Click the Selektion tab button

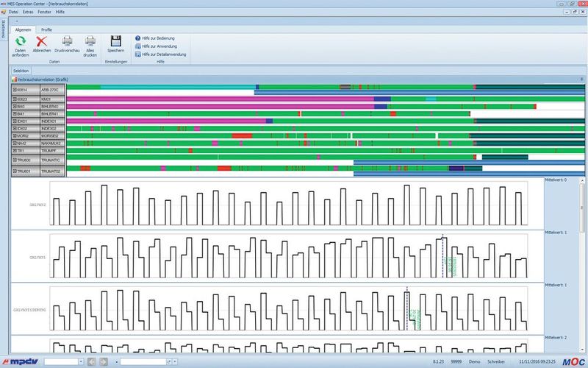(x=21, y=71)
